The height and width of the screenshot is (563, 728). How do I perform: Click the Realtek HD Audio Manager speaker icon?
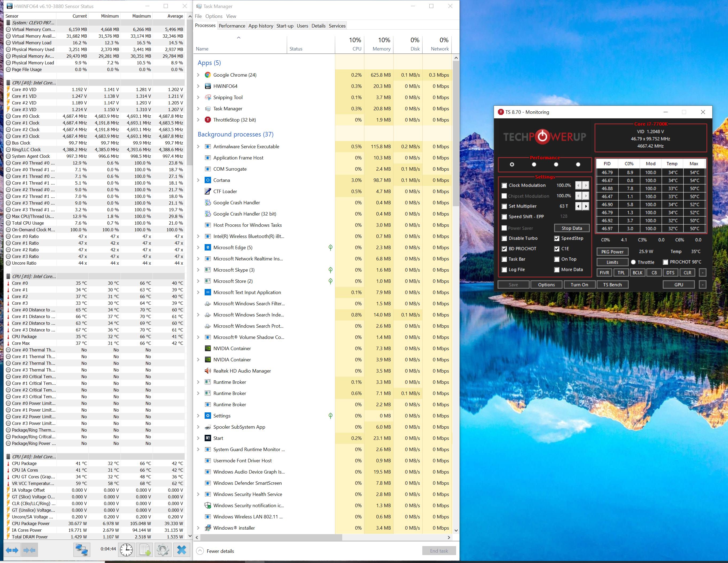pyautogui.click(x=208, y=371)
